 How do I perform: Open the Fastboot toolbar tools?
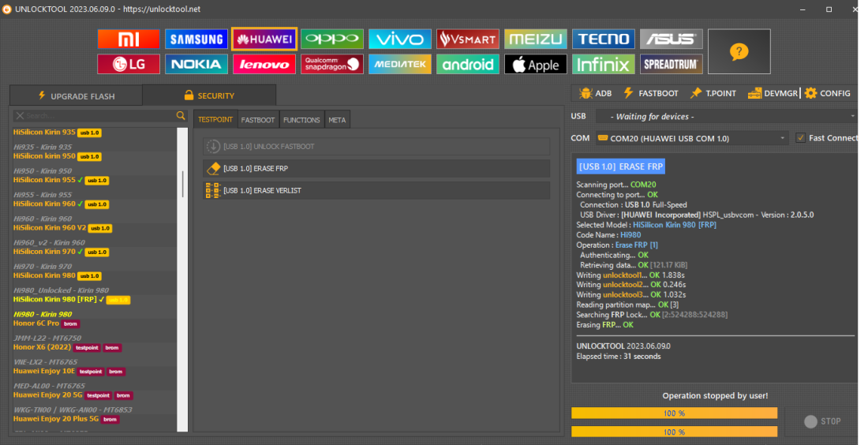pos(651,94)
